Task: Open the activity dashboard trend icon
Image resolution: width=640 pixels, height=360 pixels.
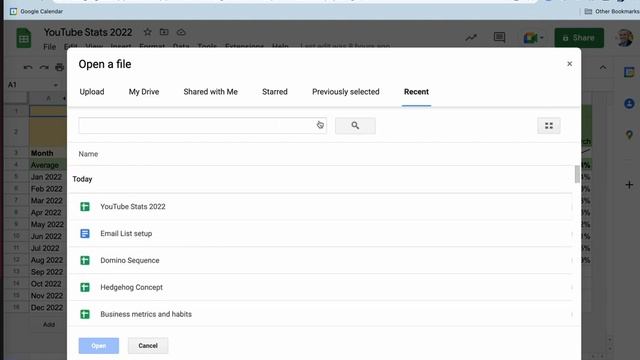Action: [x=471, y=38]
